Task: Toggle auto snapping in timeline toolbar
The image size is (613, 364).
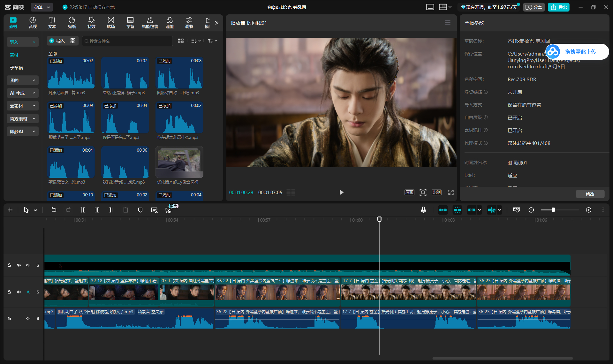Action: pyautogui.click(x=457, y=210)
